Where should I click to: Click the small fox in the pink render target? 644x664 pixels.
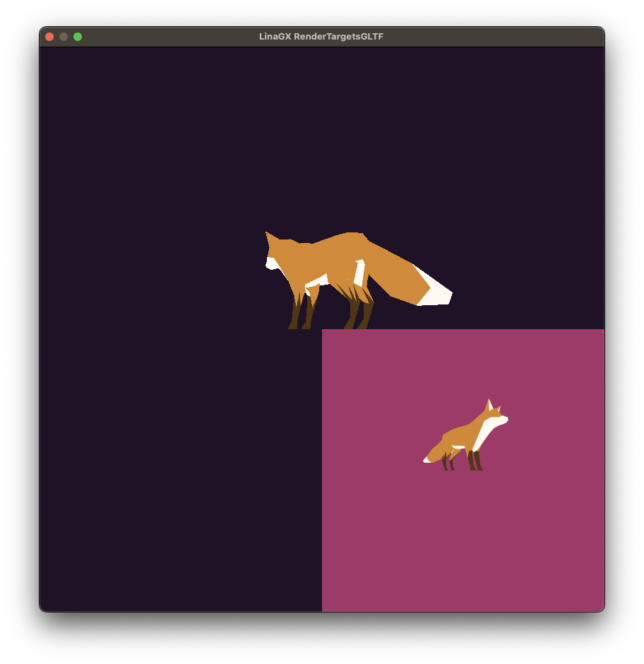(x=466, y=435)
